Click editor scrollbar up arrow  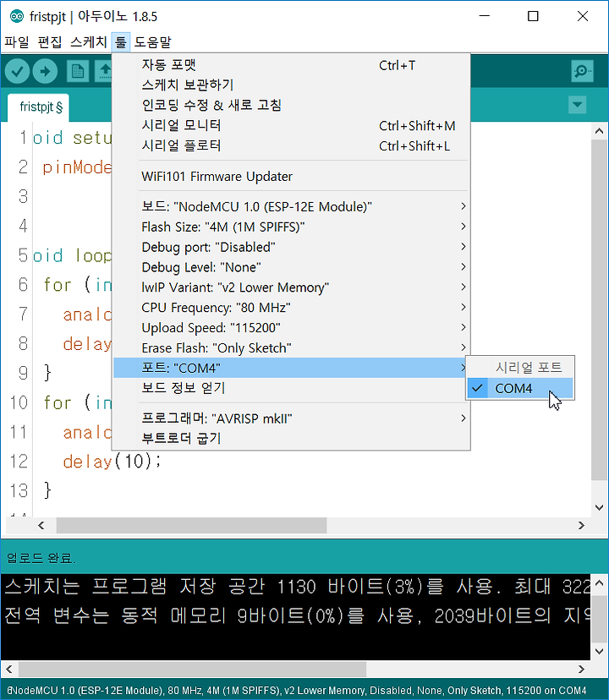(599, 131)
